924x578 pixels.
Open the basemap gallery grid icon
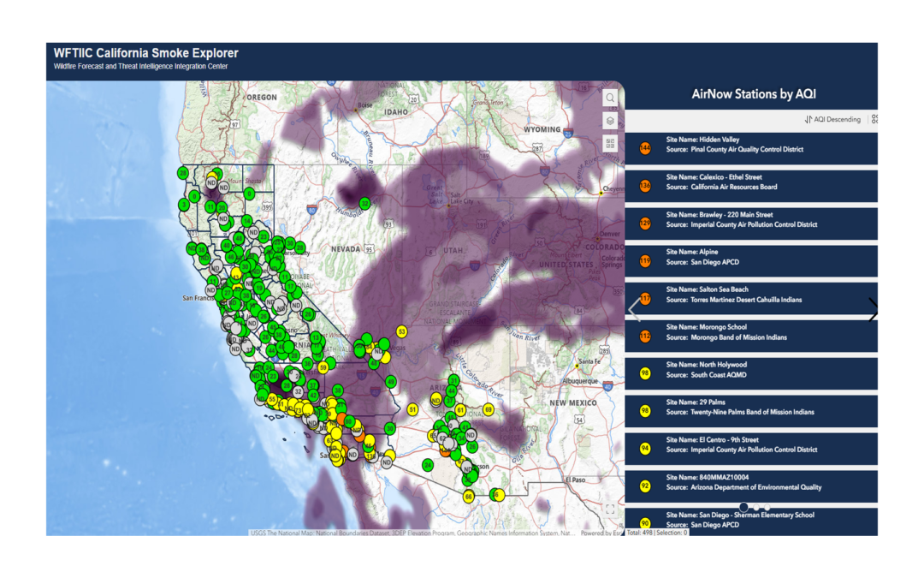[x=610, y=143]
